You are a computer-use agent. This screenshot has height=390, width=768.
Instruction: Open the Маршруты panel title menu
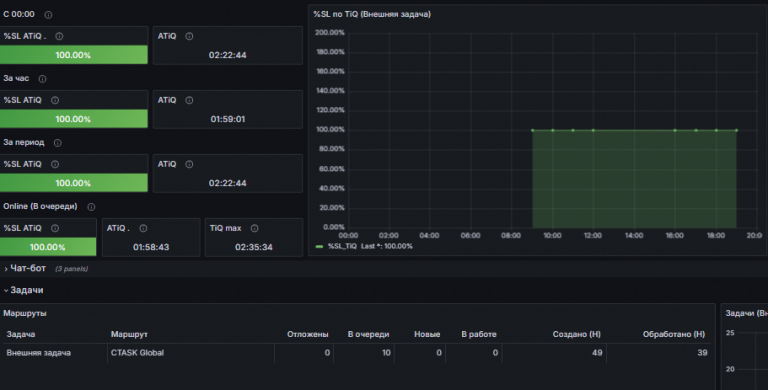tap(25, 313)
